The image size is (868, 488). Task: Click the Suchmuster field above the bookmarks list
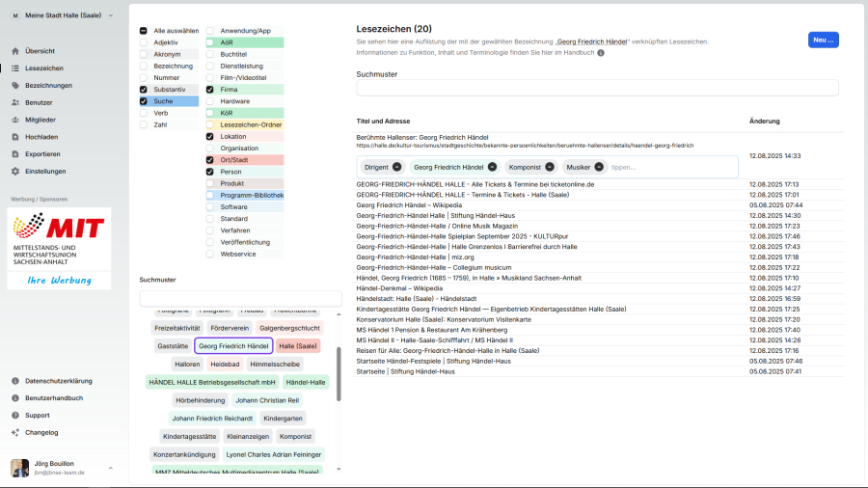(x=597, y=88)
